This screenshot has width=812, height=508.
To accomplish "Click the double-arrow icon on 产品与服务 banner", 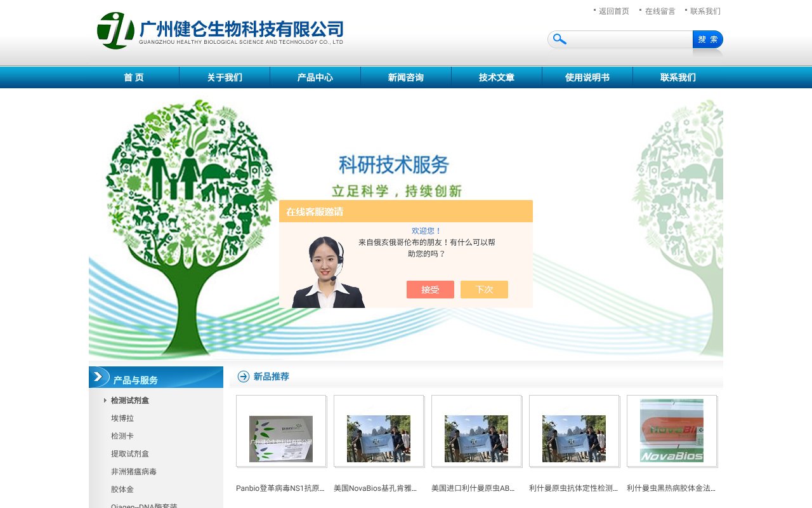I will click(99, 377).
